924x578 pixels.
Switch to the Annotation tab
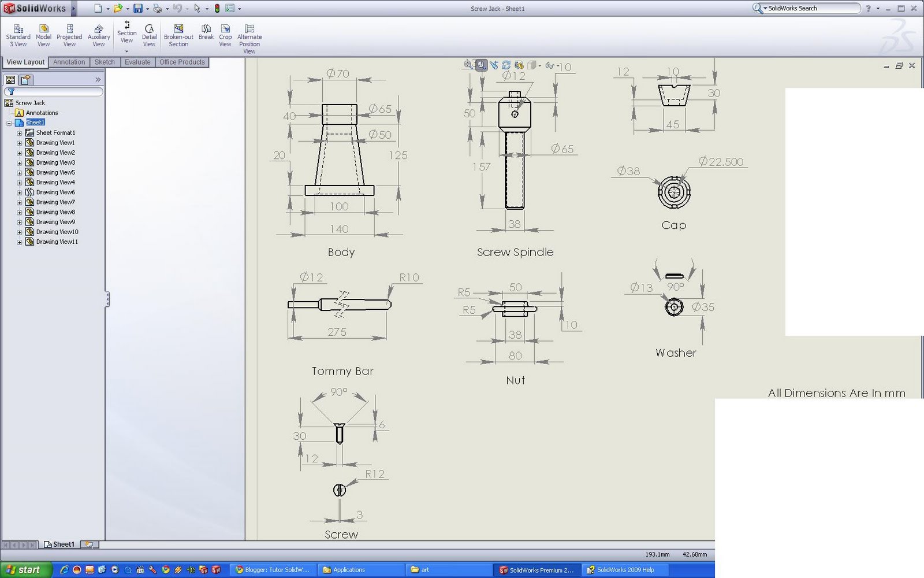[69, 62]
